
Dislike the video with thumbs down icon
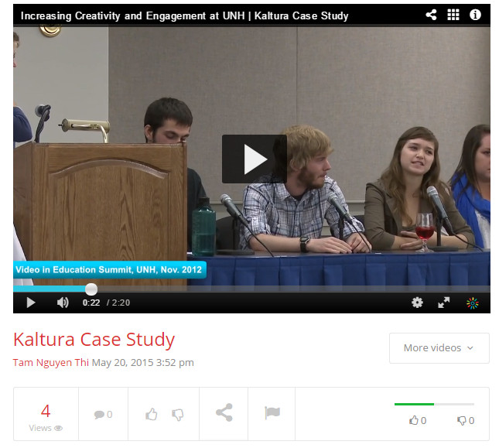(x=177, y=414)
